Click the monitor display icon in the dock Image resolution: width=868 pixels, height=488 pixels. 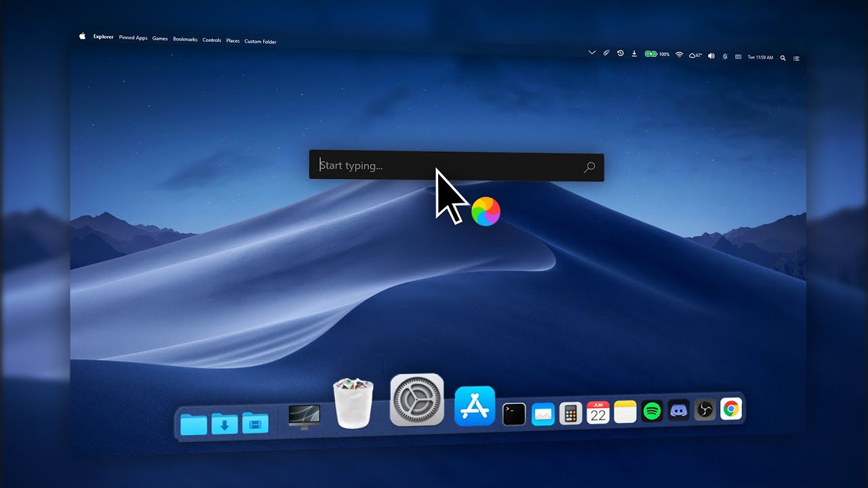[304, 415]
